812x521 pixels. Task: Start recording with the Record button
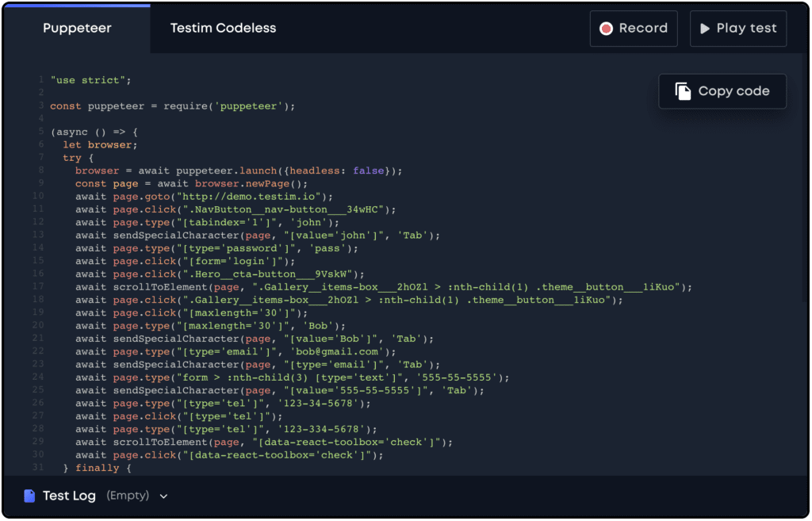634,29
